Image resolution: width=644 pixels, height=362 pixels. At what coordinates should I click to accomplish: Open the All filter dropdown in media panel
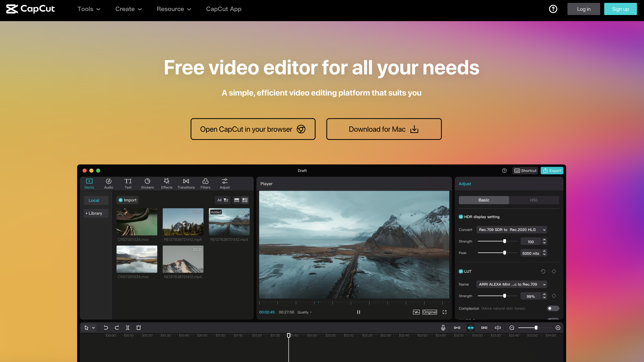pyautogui.click(x=222, y=200)
